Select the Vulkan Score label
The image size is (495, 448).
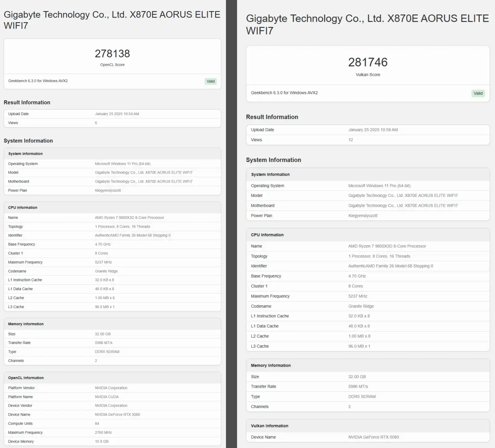coord(368,74)
